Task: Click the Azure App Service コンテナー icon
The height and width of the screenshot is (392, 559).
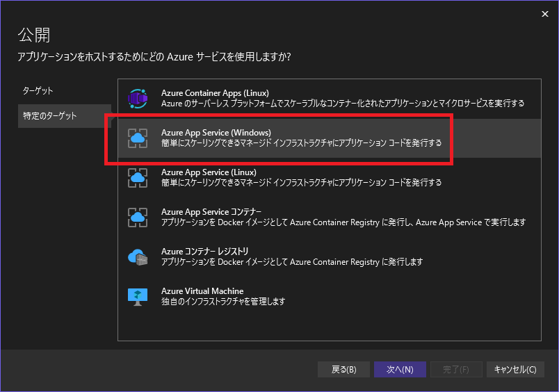Action: coord(138,217)
